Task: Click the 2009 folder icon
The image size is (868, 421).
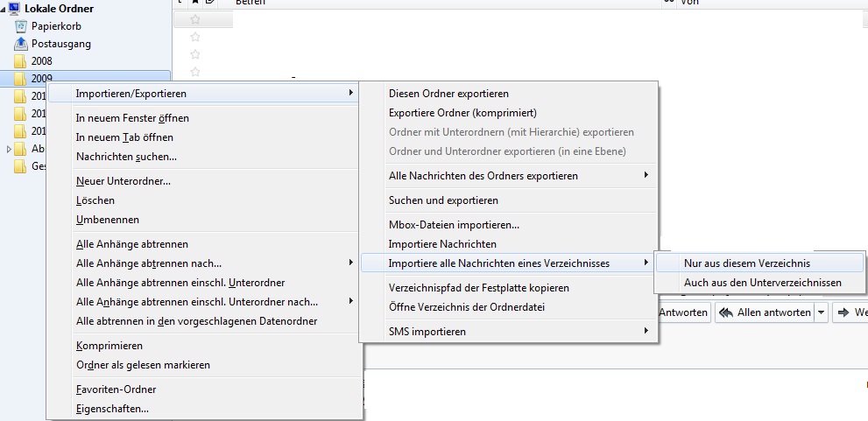Action: click(21, 79)
